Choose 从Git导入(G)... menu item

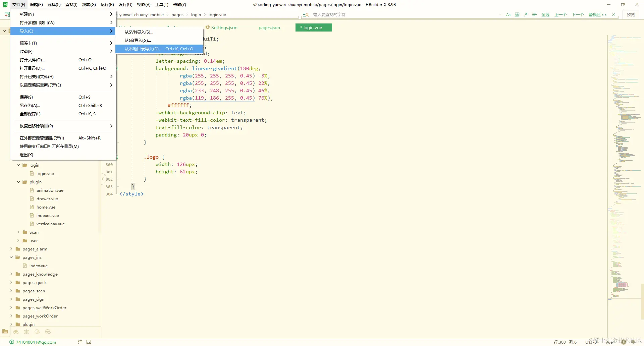[x=159, y=41]
